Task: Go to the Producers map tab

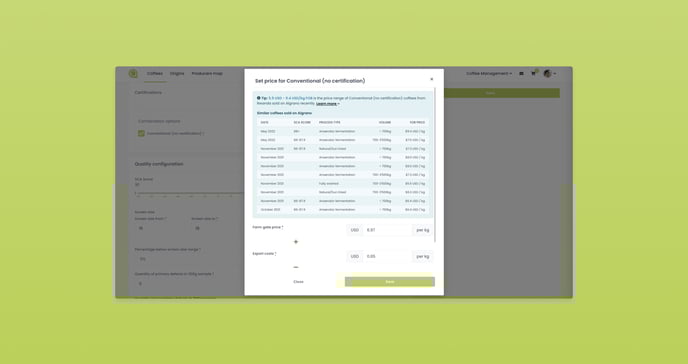Action: pos(207,74)
